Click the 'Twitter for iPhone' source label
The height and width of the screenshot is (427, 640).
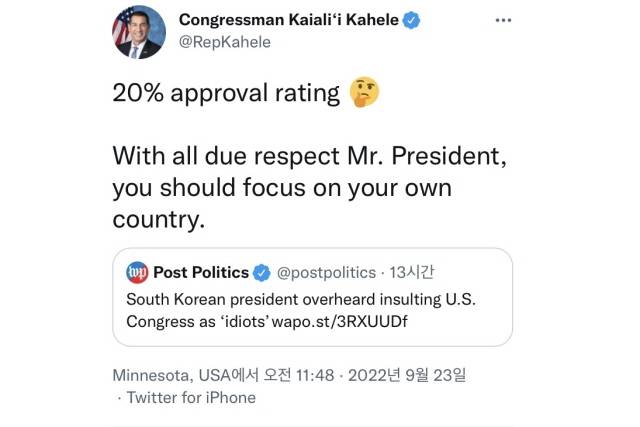pyautogui.click(x=192, y=397)
